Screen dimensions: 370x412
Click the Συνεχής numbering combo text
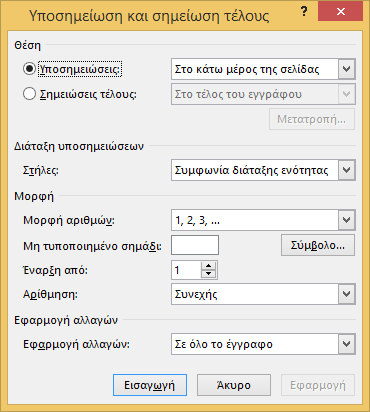coord(196,294)
